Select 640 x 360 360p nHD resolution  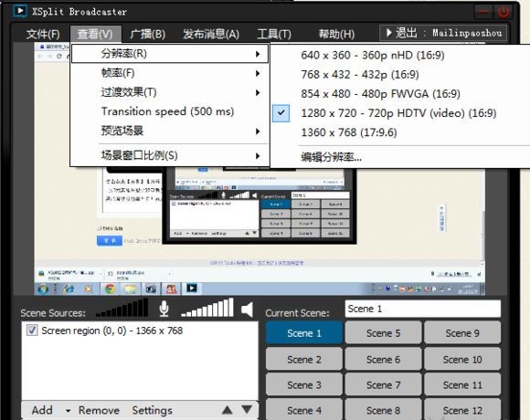(400, 55)
